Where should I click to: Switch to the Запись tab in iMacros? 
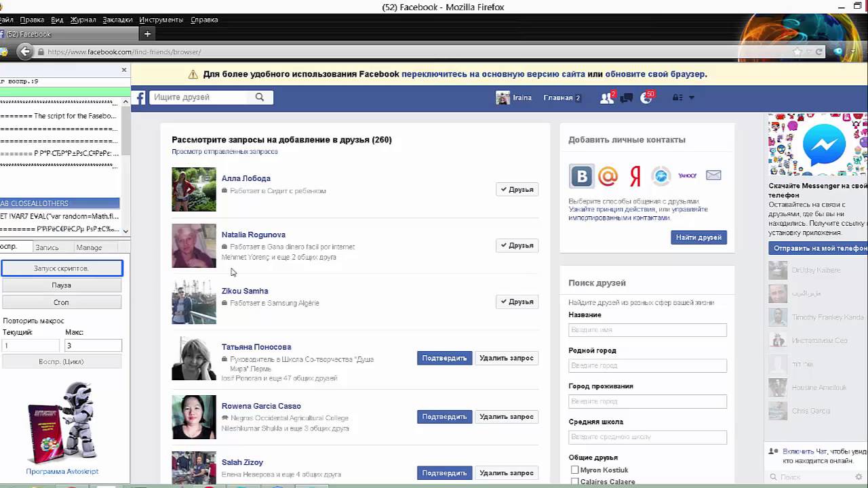[x=47, y=247]
